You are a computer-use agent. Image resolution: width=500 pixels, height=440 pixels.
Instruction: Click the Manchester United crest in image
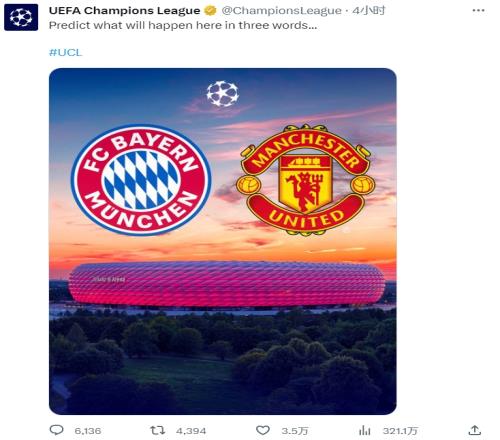click(x=306, y=180)
